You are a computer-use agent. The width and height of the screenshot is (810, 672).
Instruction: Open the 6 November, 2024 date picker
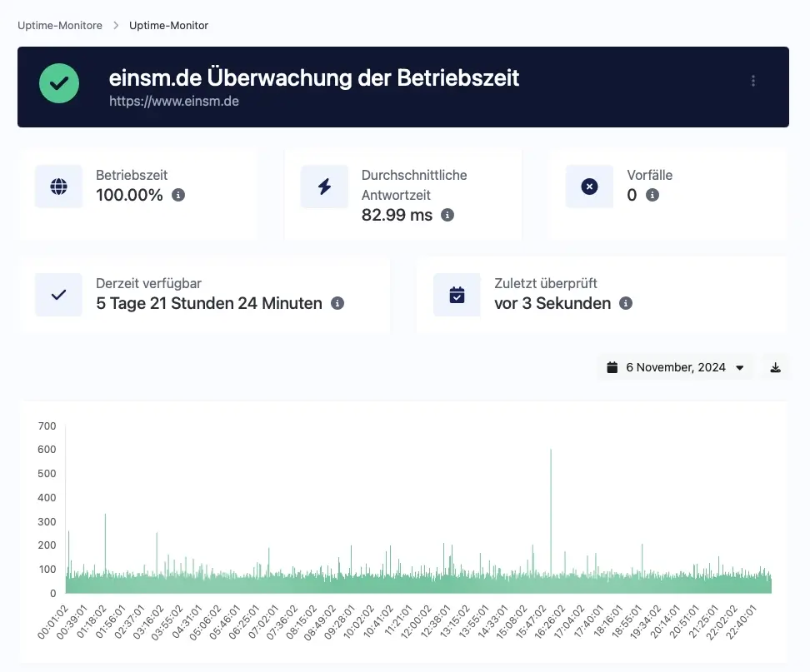click(x=675, y=367)
